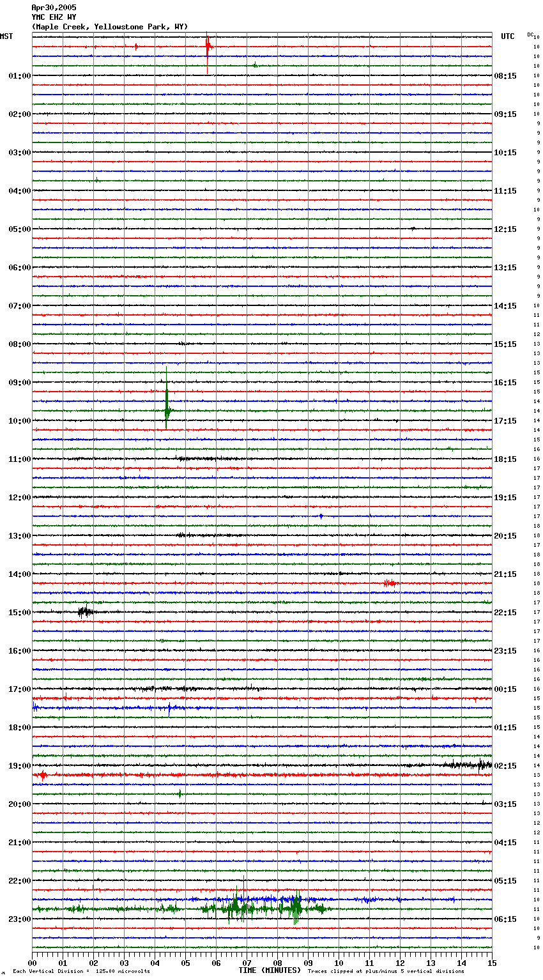
Task: Click minute 00 on the bottom time axis
Action: tap(32, 963)
